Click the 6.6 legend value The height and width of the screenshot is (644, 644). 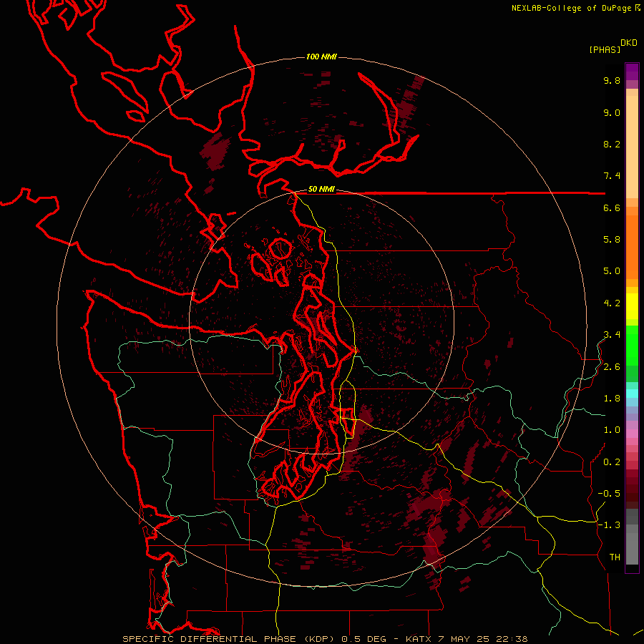[612, 208]
